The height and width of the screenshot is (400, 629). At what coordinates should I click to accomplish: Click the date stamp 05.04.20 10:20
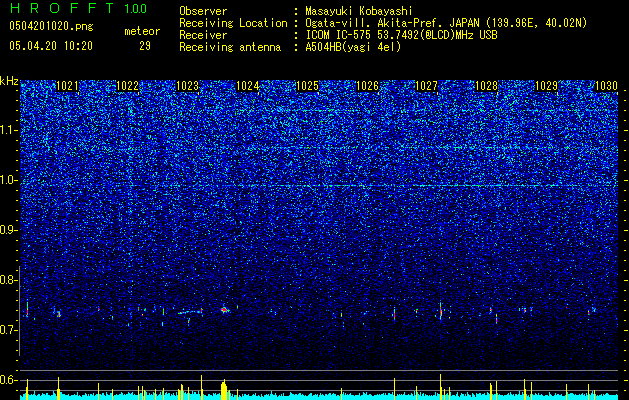pos(51,46)
